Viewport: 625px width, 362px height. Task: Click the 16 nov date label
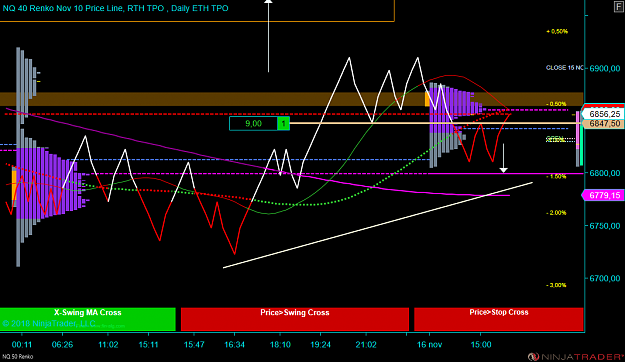(429, 345)
